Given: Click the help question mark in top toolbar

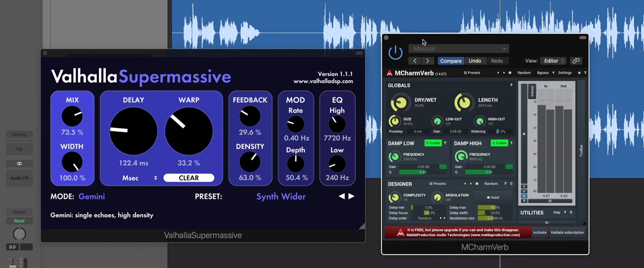Looking at the screenshot, I should click(585, 73).
